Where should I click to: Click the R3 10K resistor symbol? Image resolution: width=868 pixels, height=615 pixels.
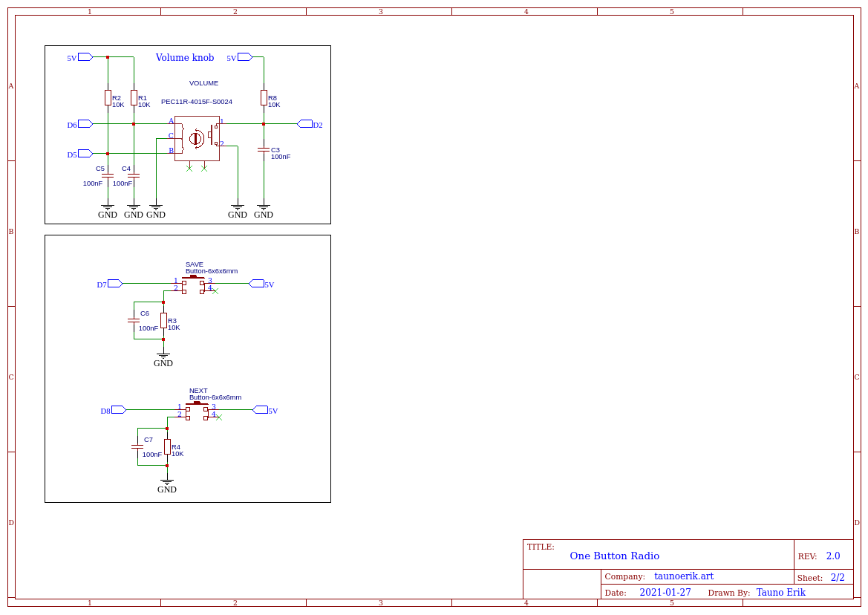point(163,320)
